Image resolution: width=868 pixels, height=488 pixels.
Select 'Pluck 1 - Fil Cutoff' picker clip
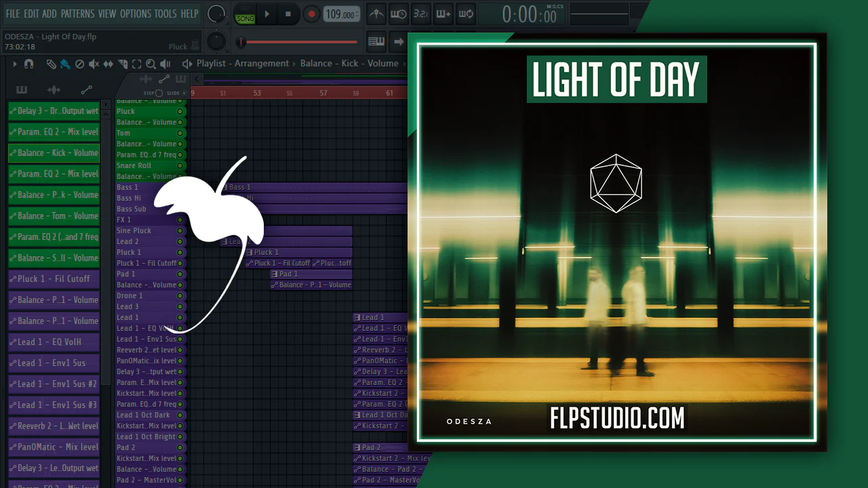(54, 279)
